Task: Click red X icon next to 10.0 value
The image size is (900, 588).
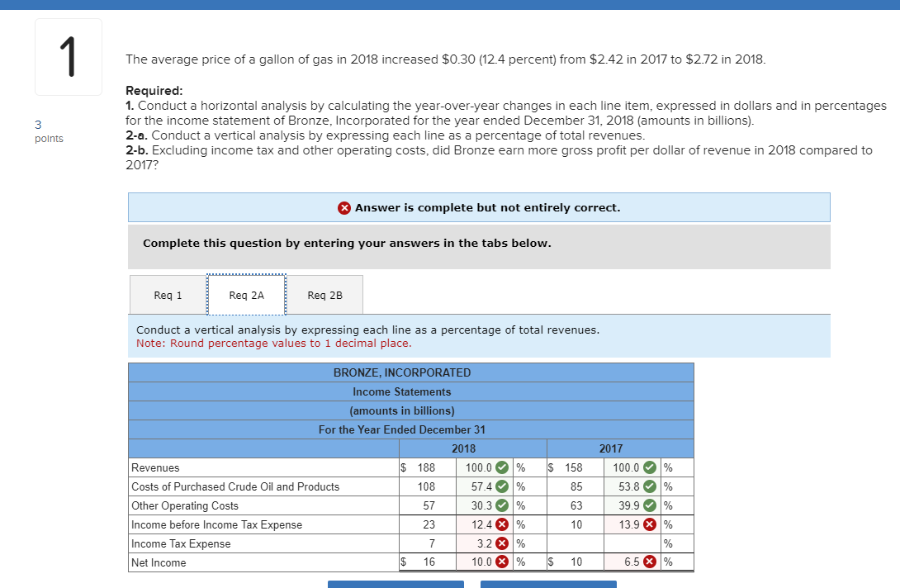Action: tap(502, 562)
